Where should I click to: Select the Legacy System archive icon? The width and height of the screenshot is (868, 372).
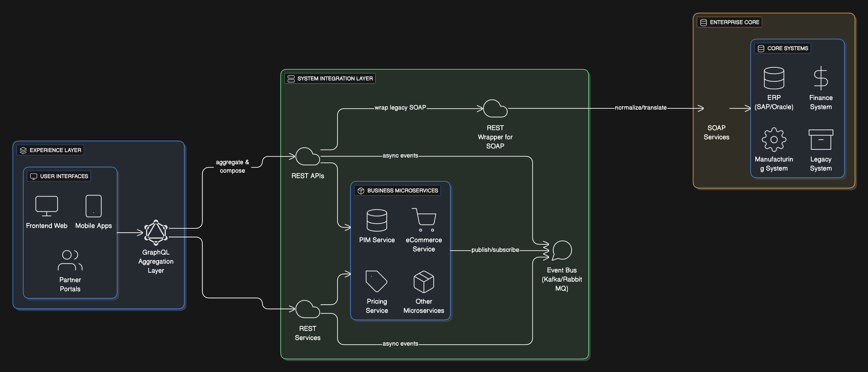click(821, 139)
